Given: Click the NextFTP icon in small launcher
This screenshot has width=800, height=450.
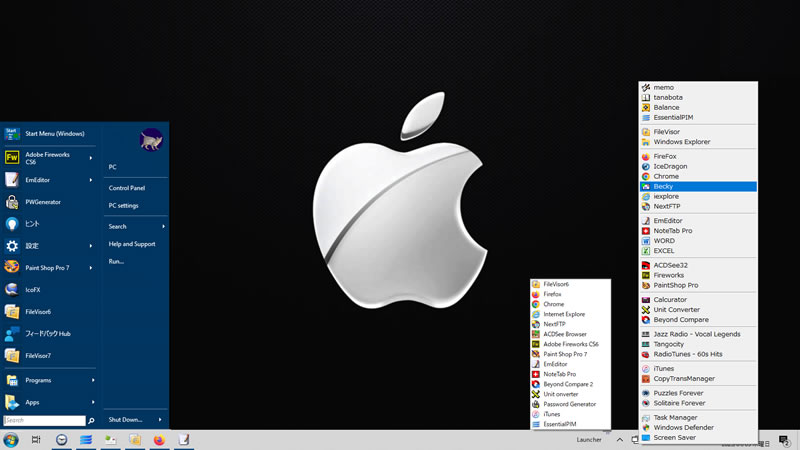Looking at the screenshot, I should [536, 324].
